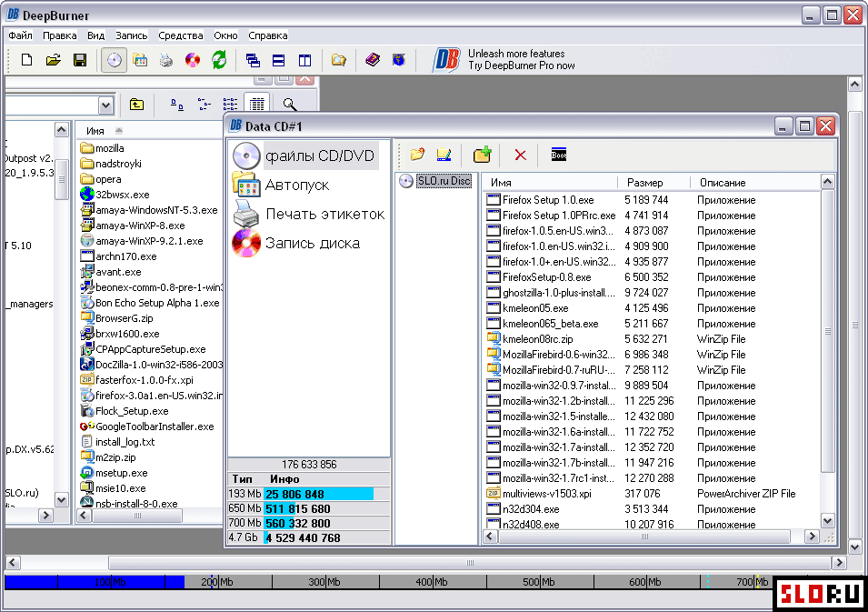The image size is (868, 612).
Task: Sort Data CD files by Описание column
Action: 755,182
